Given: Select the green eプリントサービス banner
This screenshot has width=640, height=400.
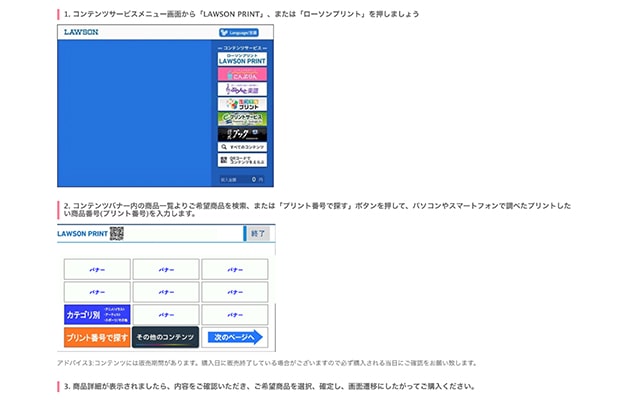Looking at the screenshot, I should [x=242, y=119].
